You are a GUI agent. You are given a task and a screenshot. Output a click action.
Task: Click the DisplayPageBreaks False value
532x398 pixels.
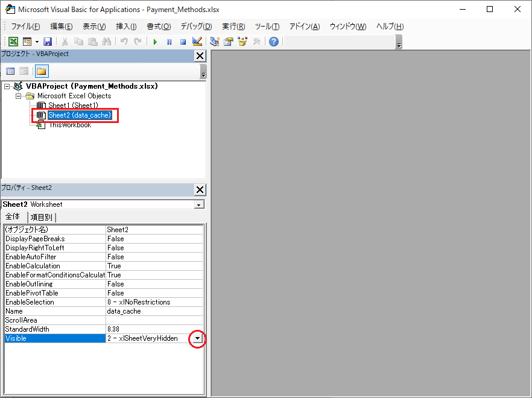point(154,239)
